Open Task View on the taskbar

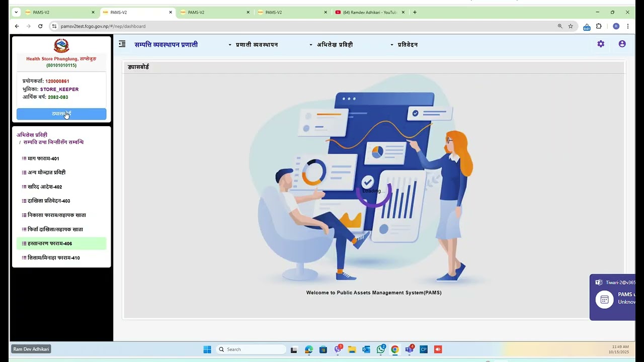coord(294,349)
